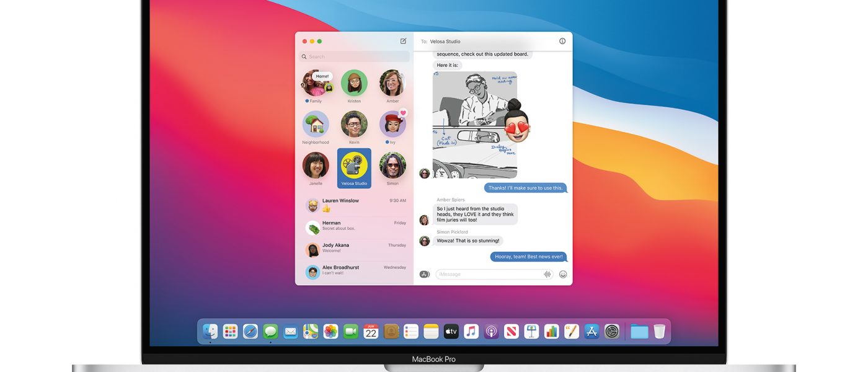The height and width of the screenshot is (372, 868).
Task: Select the pinned Kevin conversation
Action: click(x=354, y=128)
